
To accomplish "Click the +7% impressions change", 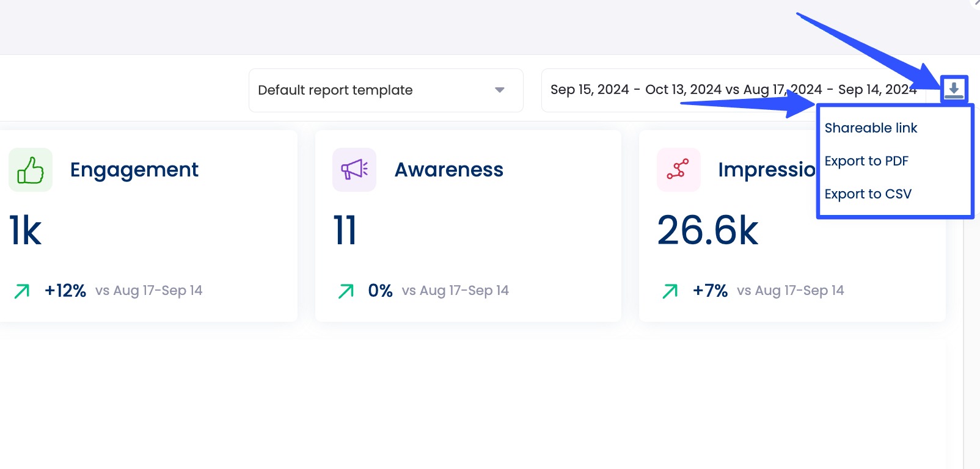I will 710,291.
